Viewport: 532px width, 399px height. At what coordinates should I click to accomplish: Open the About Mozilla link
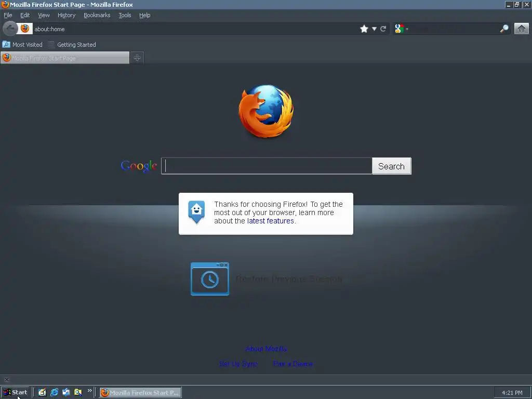(266, 349)
